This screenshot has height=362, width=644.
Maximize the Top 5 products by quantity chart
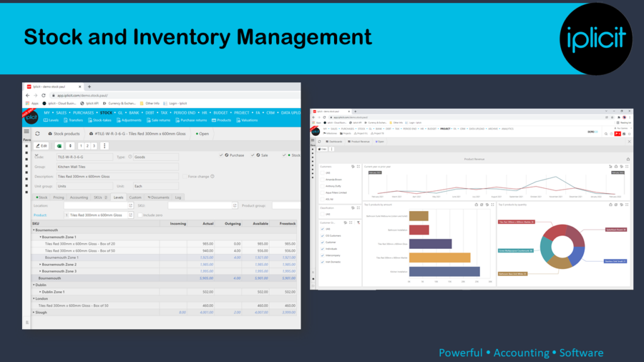click(x=627, y=204)
